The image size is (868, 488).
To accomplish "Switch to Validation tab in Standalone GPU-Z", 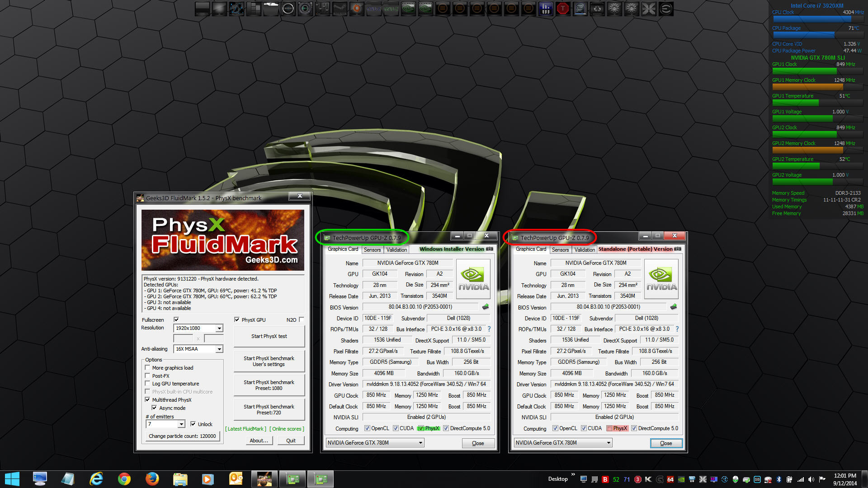I will tap(585, 250).
